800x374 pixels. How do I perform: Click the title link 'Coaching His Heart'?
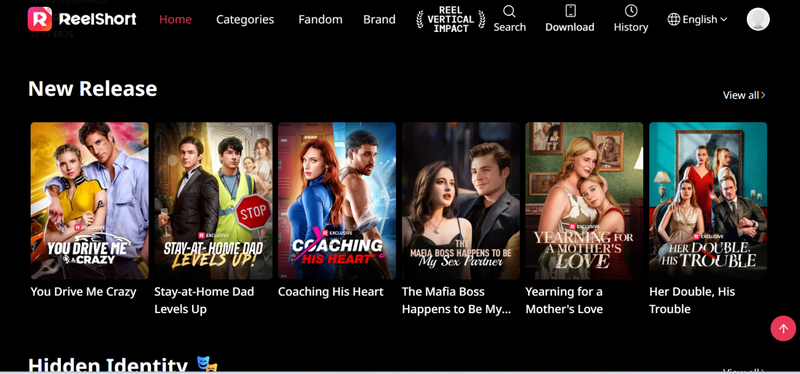coord(331,292)
